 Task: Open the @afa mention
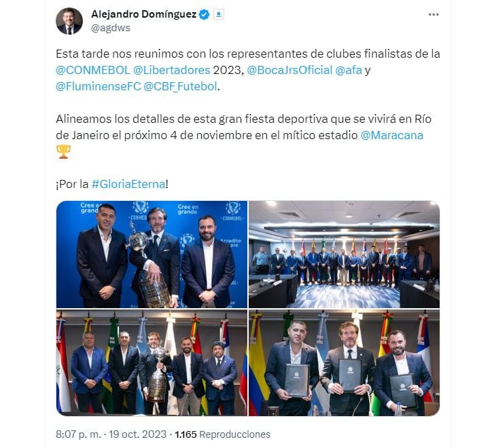tap(349, 70)
